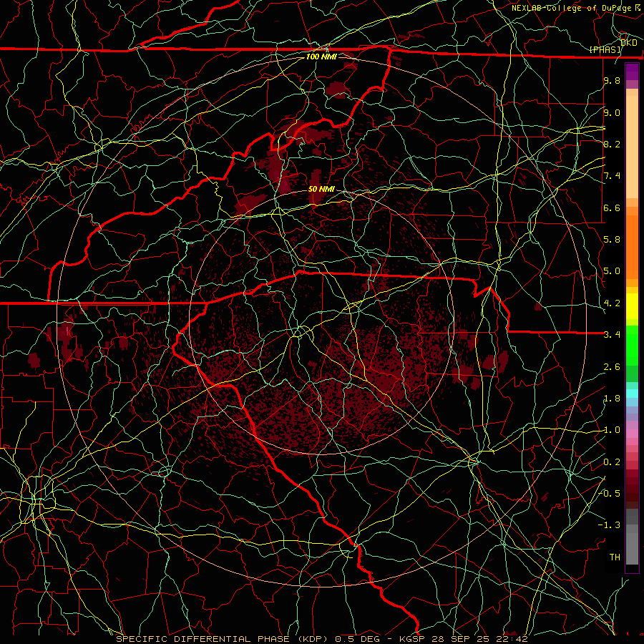
Task: Click the TH threshold label on the scale
Action: tap(615, 557)
